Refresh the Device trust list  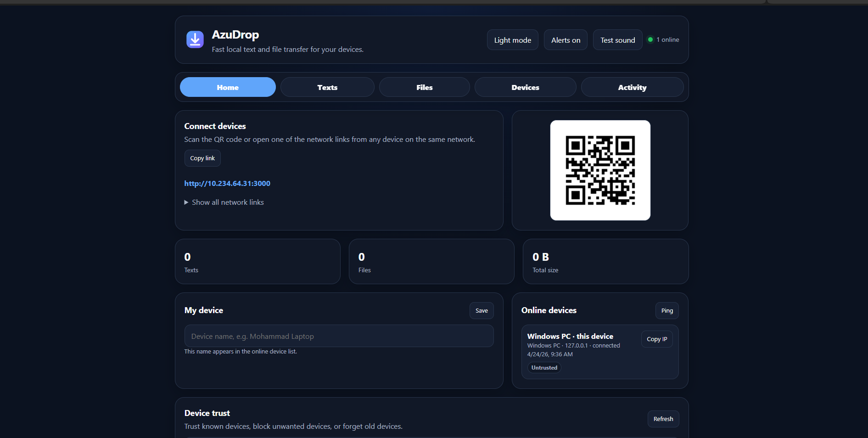click(663, 419)
